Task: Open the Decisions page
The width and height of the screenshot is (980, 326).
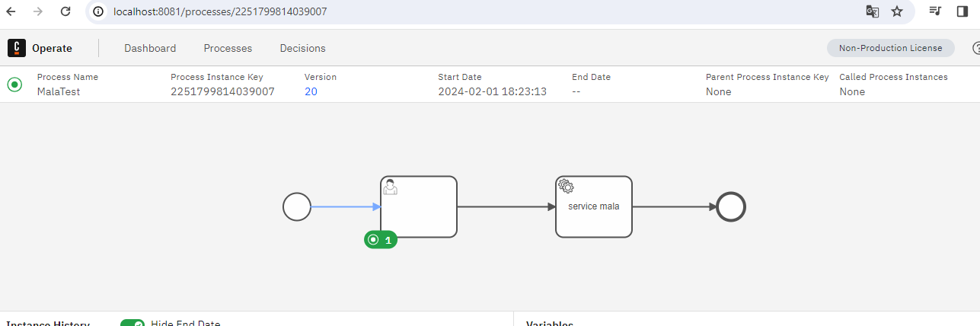Action: (x=302, y=48)
